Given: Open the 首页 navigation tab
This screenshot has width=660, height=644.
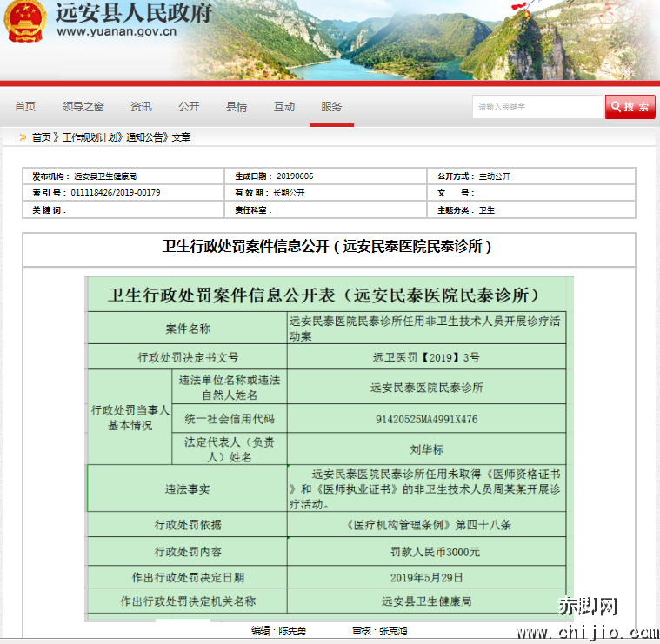Looking at the screenshot, I should [x=25, y=107].
